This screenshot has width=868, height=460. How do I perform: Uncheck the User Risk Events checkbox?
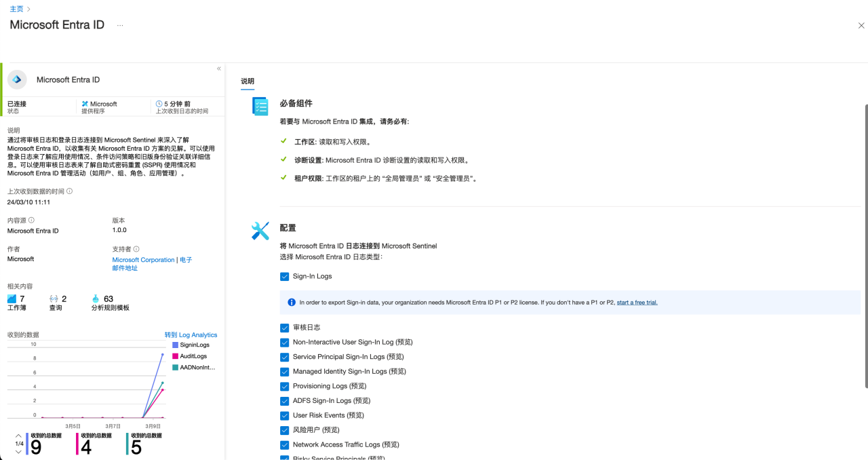click(284, 415)
